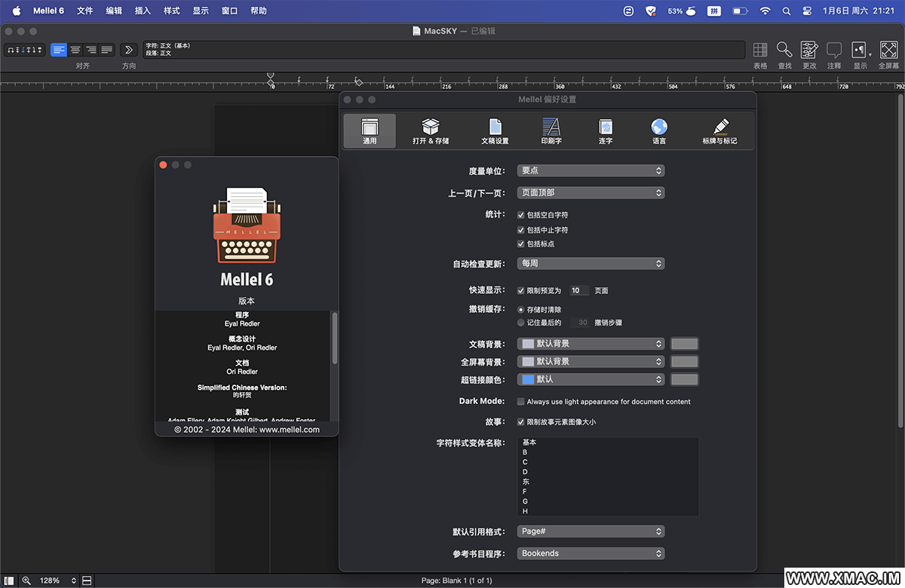The image size is (905, 588).
Task: Open 度量单位 dropdown showing 要点
Action: tap(591, 170)
